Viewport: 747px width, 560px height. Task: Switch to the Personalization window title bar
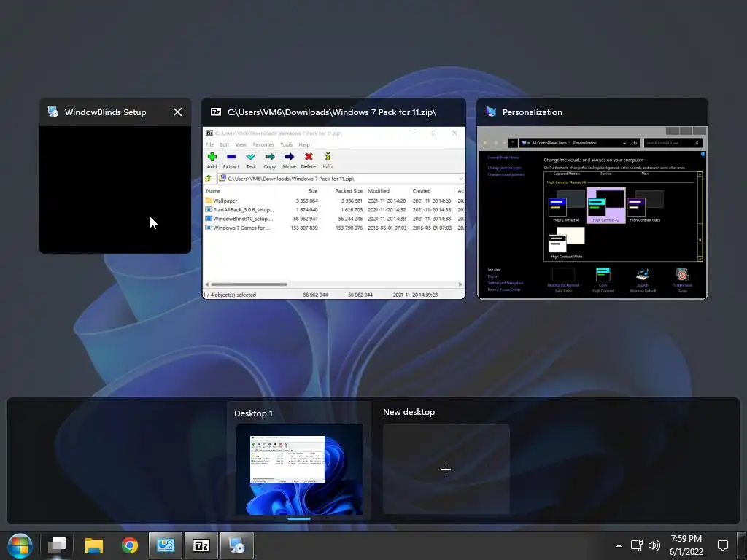click(x=592, y=112)
